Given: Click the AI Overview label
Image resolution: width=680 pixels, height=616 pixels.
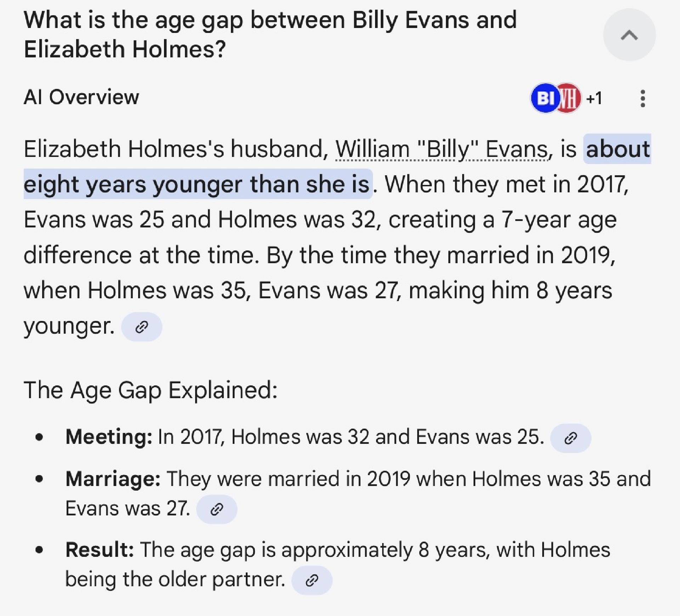Looking at the screenshot, I should [81, 97].
